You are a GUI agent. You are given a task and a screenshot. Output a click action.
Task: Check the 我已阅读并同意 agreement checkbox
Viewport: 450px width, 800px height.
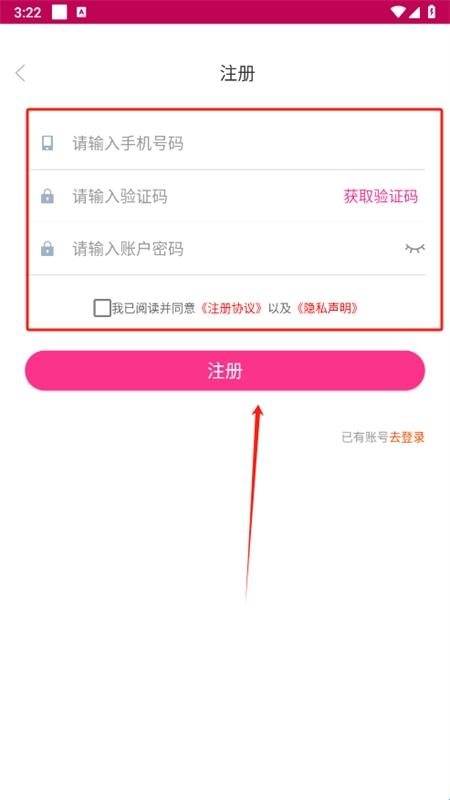102,308
